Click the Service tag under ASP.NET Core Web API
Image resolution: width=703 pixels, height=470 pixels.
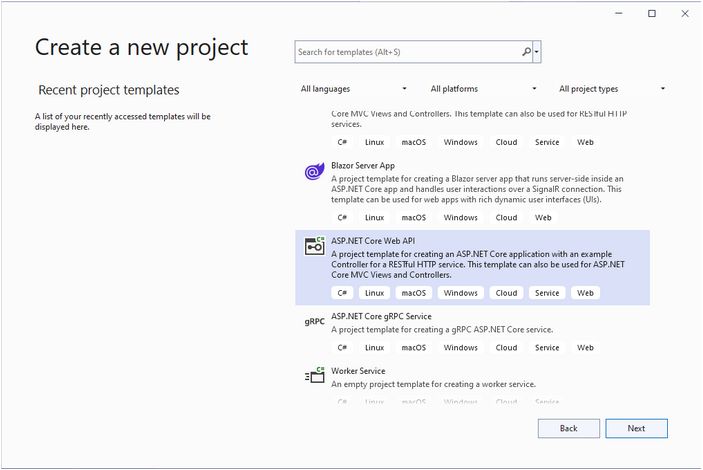point(547,293)
